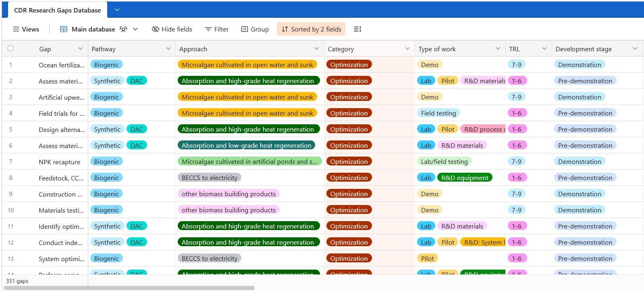Viewport: 644px width, 291px height.
Task: Click the Biogenic tag in row 1
Action: pos(106,65)
